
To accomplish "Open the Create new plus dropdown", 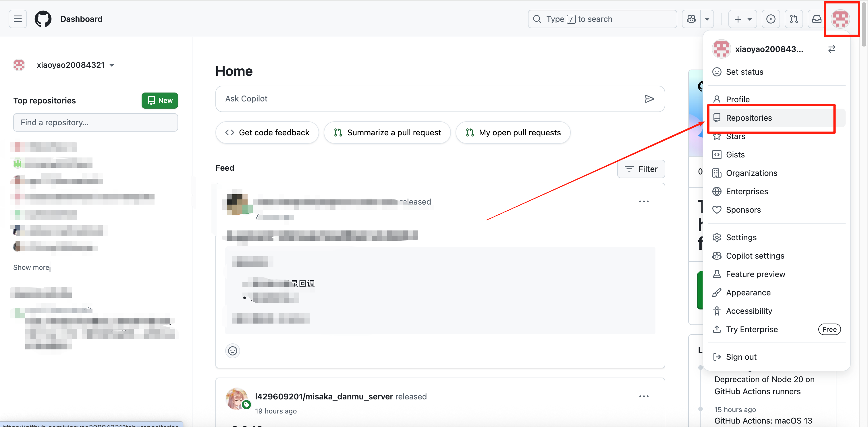I will pos(742,19).
